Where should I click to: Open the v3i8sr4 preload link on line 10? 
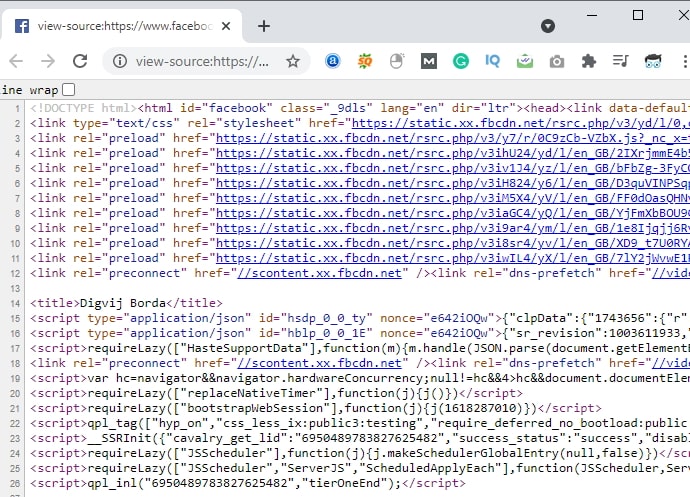coord(453,243)
